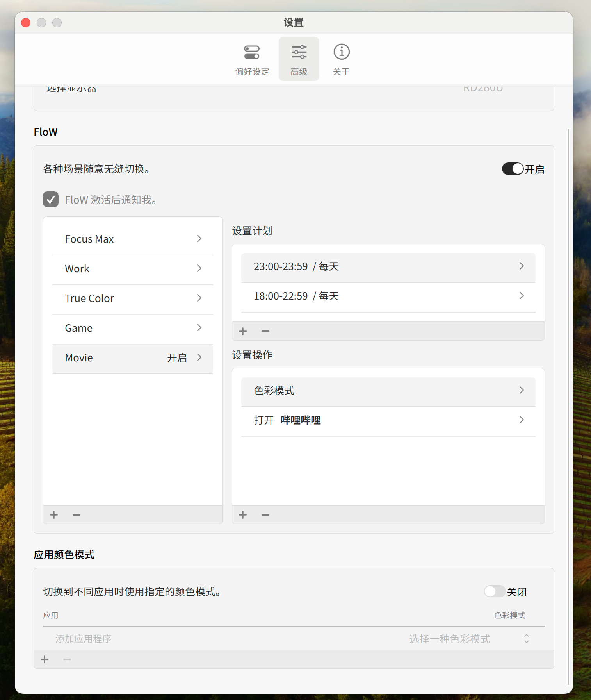Switch to the 高级 advanced tab
The image size is (591, 700).
[x=299, y=59]
